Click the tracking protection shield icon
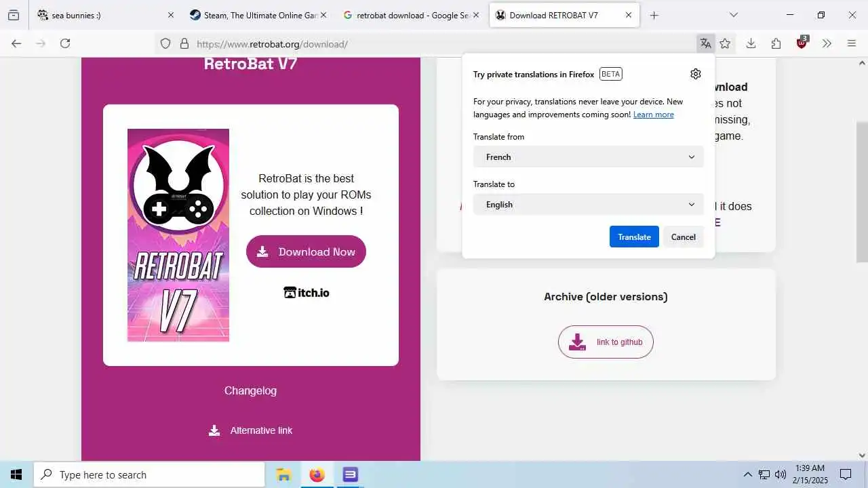 click(165, 43)
